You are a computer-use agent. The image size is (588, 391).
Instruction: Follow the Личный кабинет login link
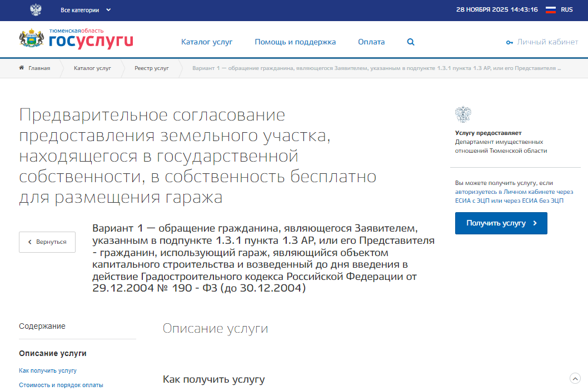coord(547,42)
